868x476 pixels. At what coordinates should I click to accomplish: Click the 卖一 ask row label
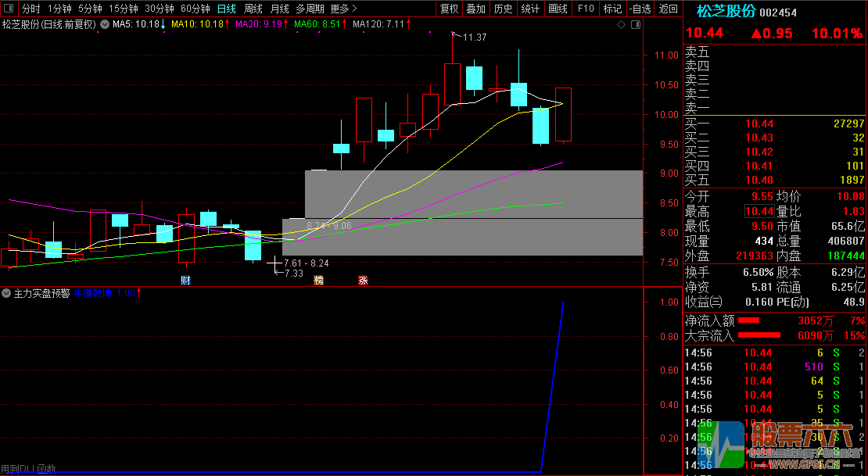coord(697,108)
